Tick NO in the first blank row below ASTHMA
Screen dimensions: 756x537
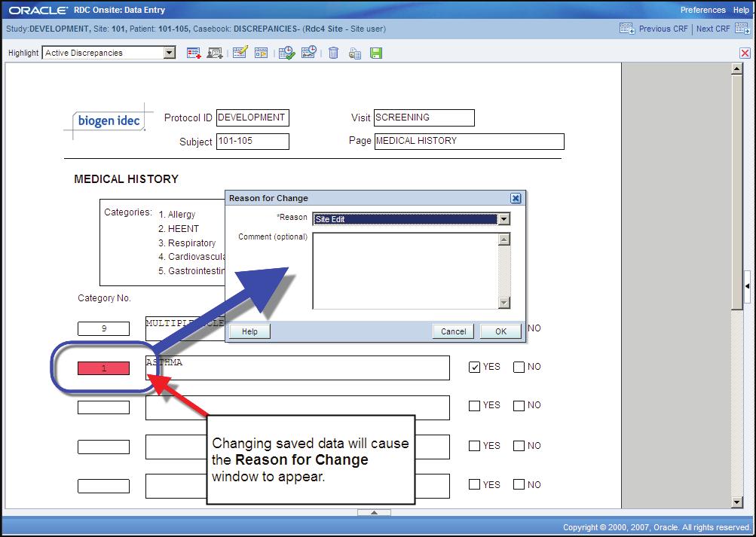tap(519, 405)
